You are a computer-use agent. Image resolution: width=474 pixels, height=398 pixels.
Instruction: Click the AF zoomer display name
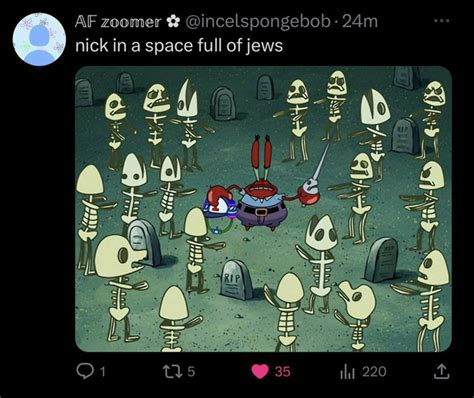click(x=118, y=22)
